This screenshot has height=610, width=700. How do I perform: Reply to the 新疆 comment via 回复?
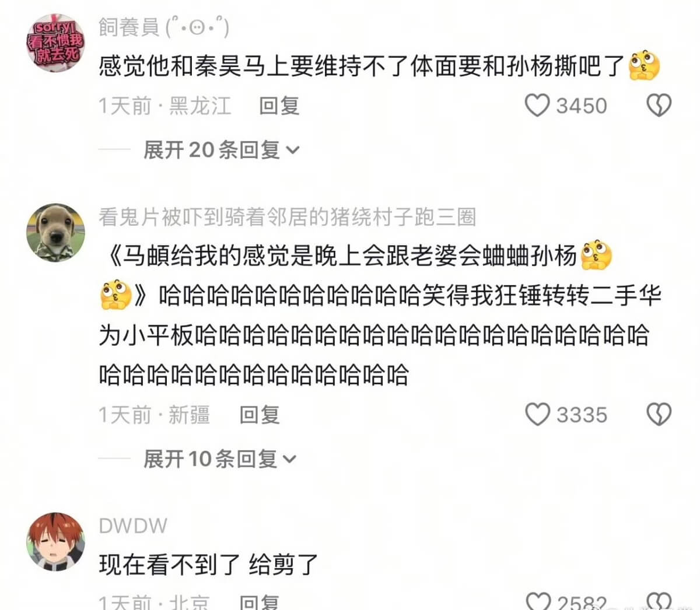click(260, 415)
